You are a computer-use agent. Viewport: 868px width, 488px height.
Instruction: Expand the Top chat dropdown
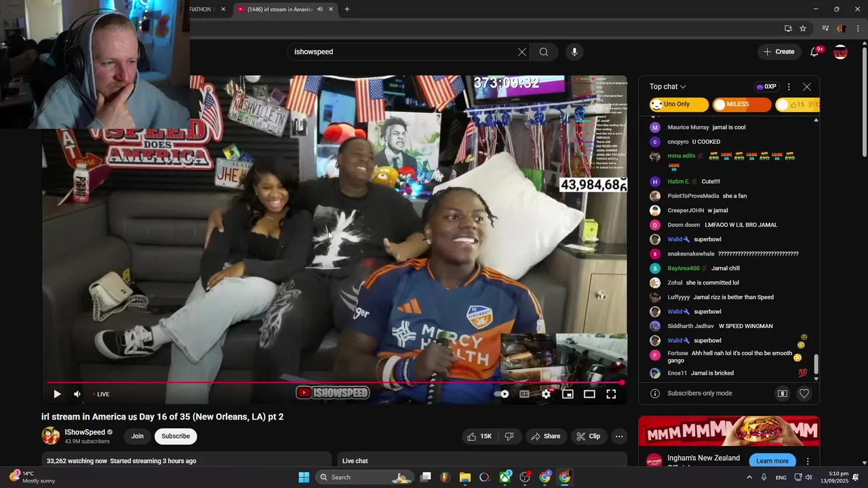point(668,87)
